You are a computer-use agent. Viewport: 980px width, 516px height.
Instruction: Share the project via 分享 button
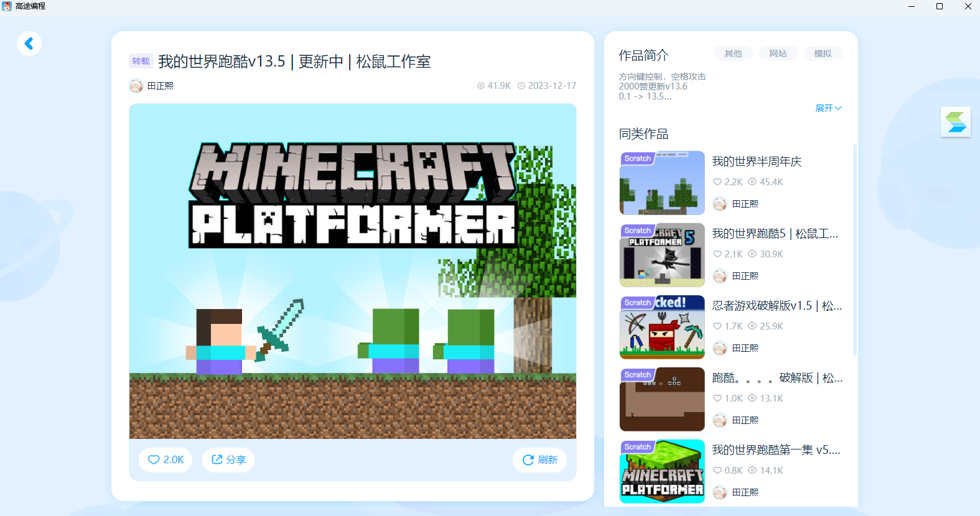228,460
